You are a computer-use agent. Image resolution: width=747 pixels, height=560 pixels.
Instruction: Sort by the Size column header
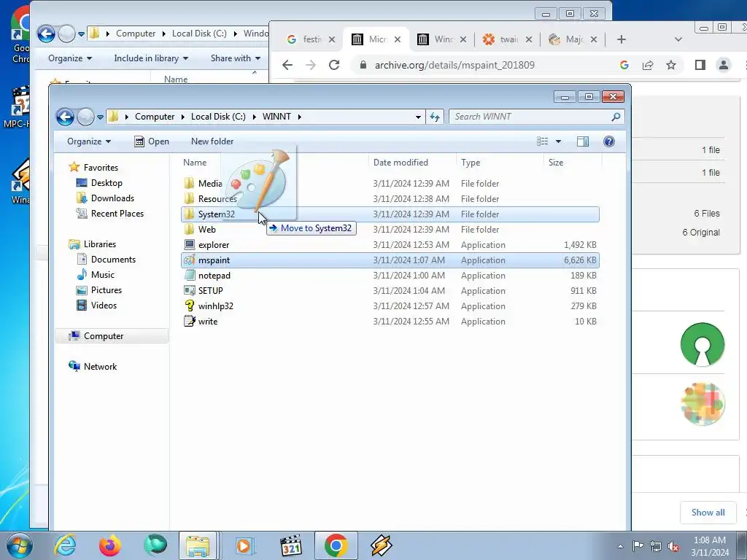[555, 163]
